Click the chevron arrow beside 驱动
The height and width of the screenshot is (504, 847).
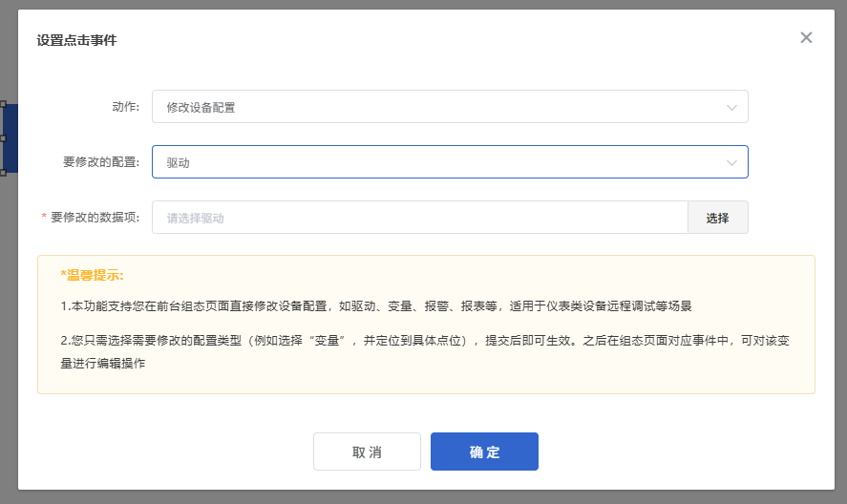[x=731, y=162]
